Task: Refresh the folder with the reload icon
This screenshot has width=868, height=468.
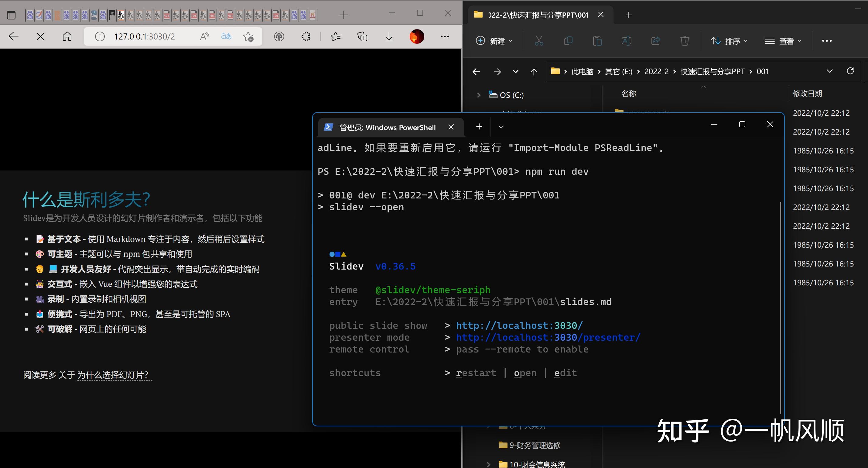Action: [x=850, y=71]
